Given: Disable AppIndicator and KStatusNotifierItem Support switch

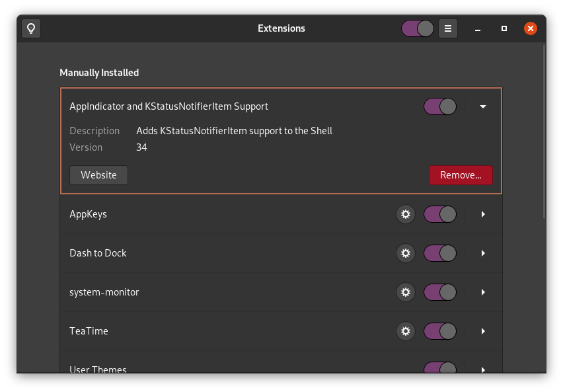Looking at the screenshot, I should (x=440, y=106).
